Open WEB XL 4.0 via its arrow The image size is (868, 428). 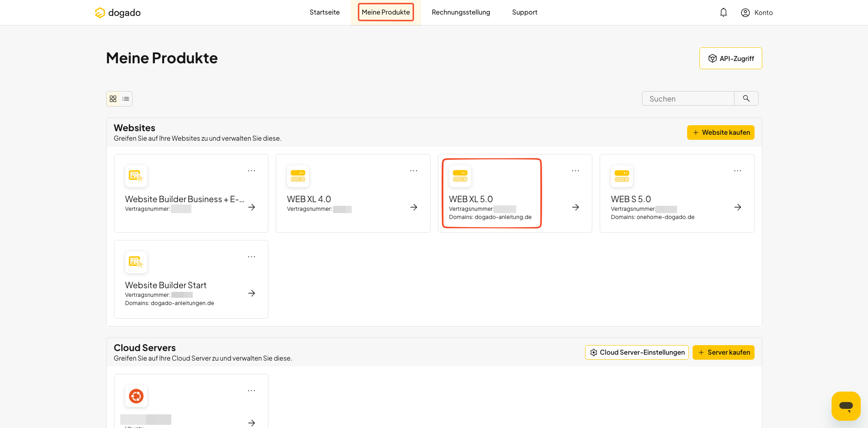click(414, 207)
